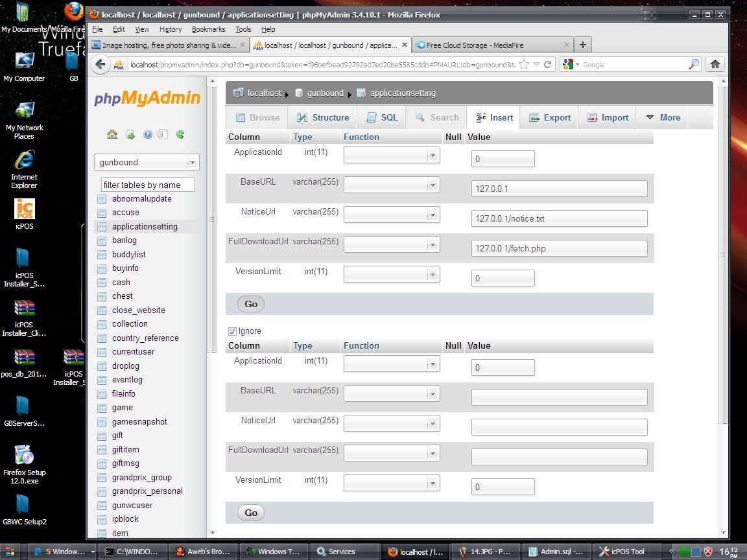The image size is (747, 560).
Task: Go back using Firefox back arrow
Action: pos(100,64)
